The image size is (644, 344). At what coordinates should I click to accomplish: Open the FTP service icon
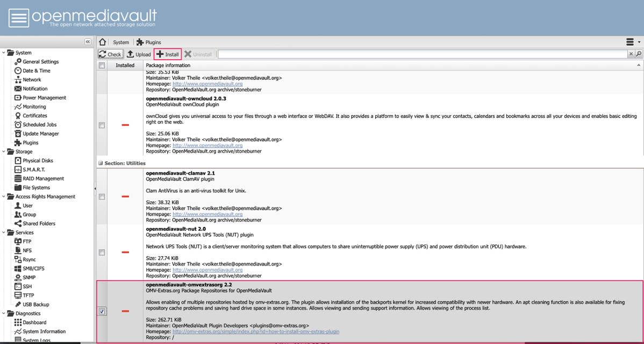tap(18, 241)
